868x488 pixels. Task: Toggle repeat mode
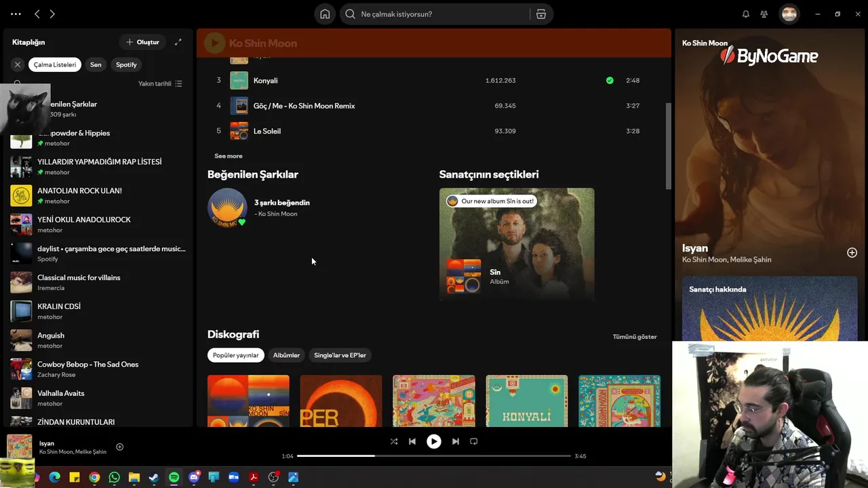(474, 441)
